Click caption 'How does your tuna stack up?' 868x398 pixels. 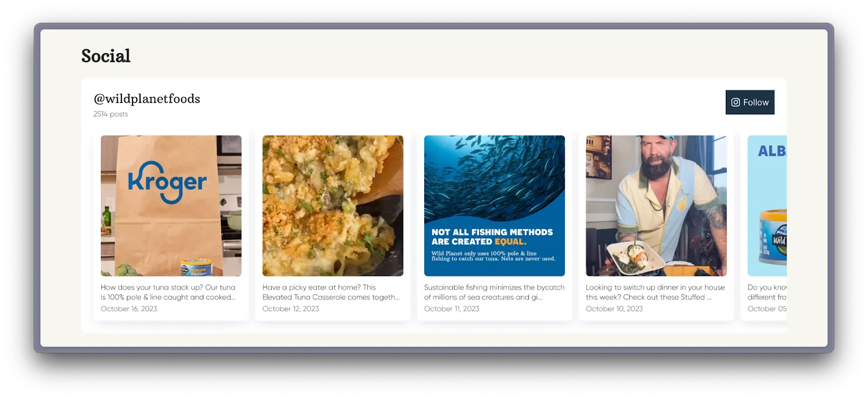168,292
